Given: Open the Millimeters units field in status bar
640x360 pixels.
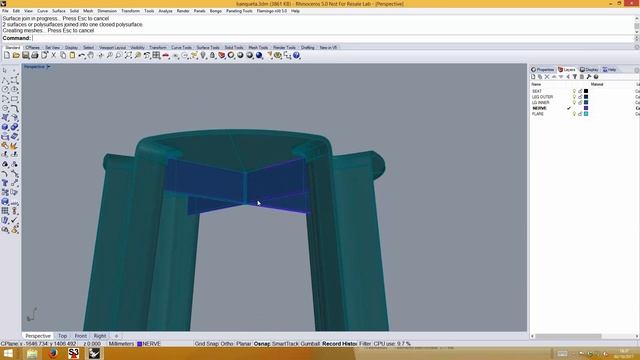Looking at the screenshot, I should tap(121, 344).
